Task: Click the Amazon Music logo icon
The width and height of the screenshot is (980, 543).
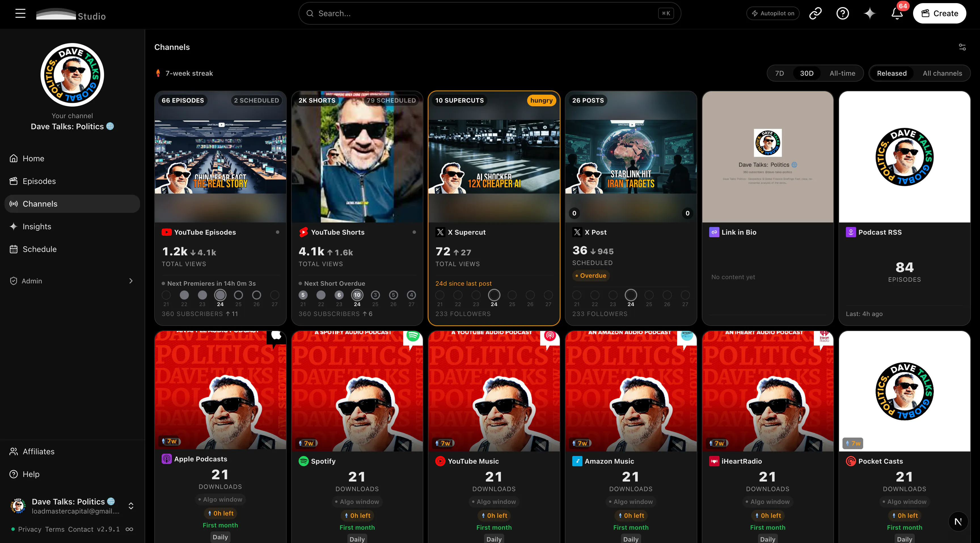Action: tap(577, 461)
